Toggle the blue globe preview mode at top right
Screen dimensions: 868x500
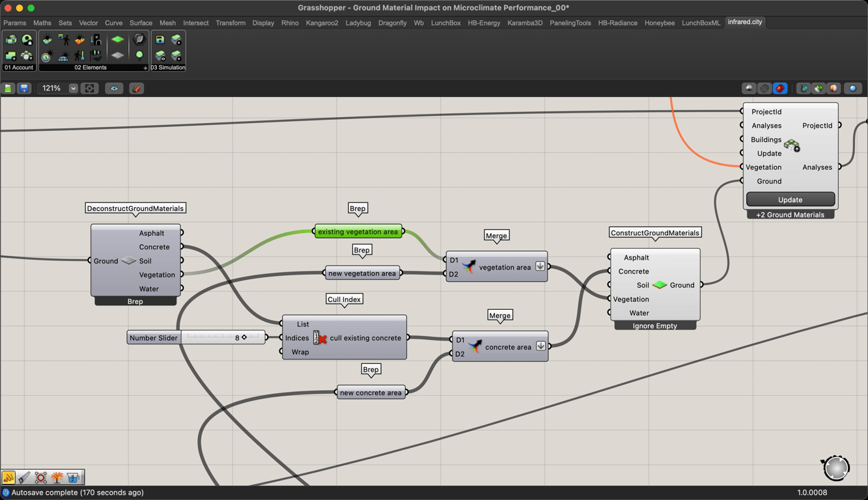(853, 88)
